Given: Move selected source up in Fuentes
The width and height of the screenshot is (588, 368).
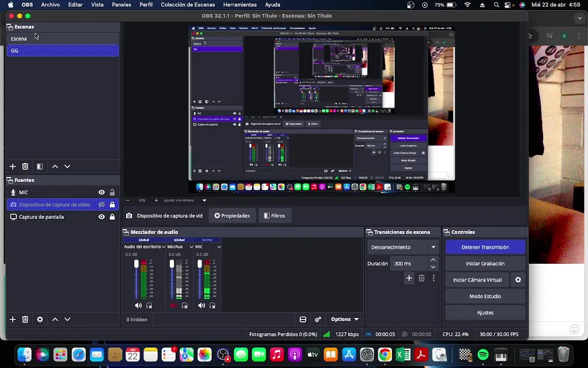Looking at the screenshot, I should (55, 319).
